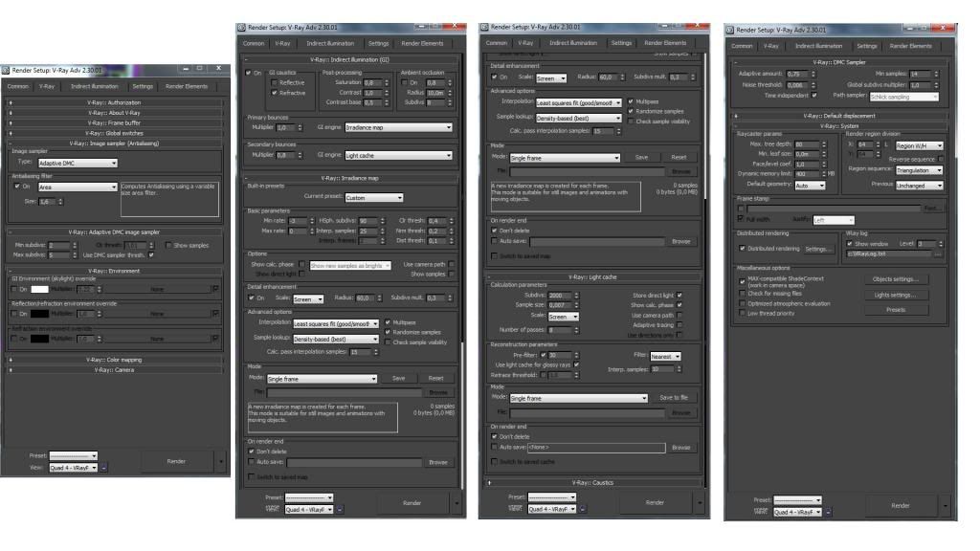Image resolution: width=980 pixels, height=551 pixels.
Task: Expand the V-Ray:: Caustics rollout
Action: pos(593,483)
